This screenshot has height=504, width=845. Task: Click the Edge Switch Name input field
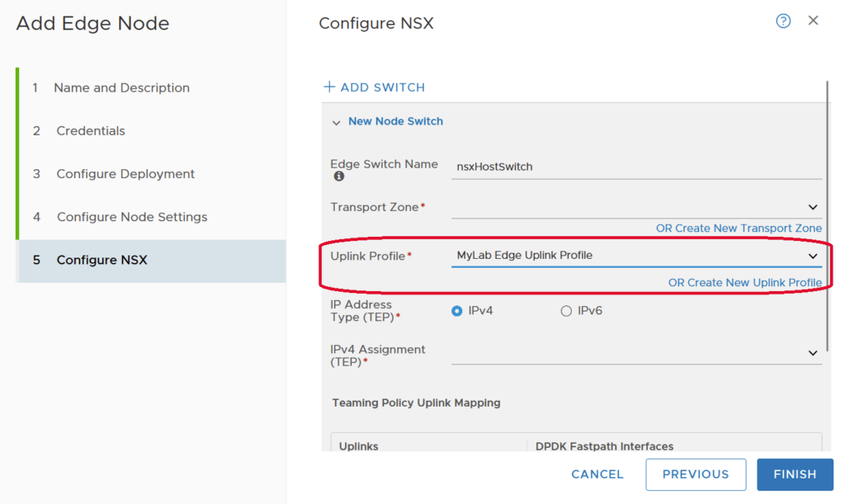635,167
